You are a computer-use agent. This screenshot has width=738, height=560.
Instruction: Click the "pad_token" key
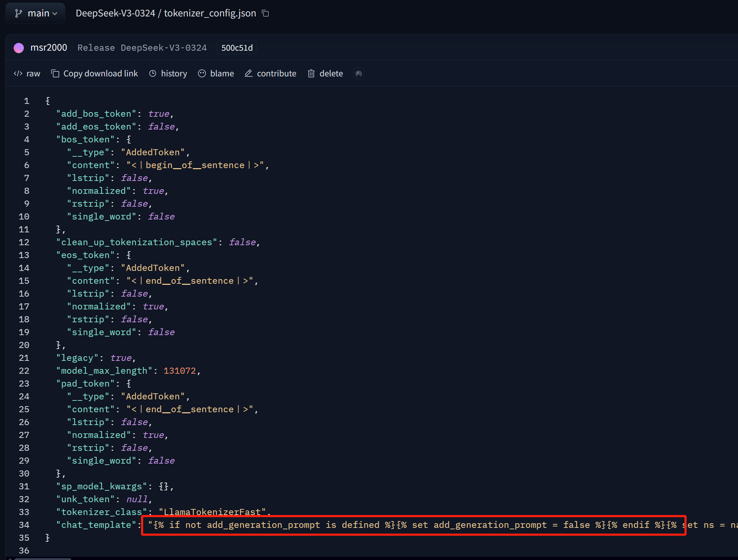86,384
